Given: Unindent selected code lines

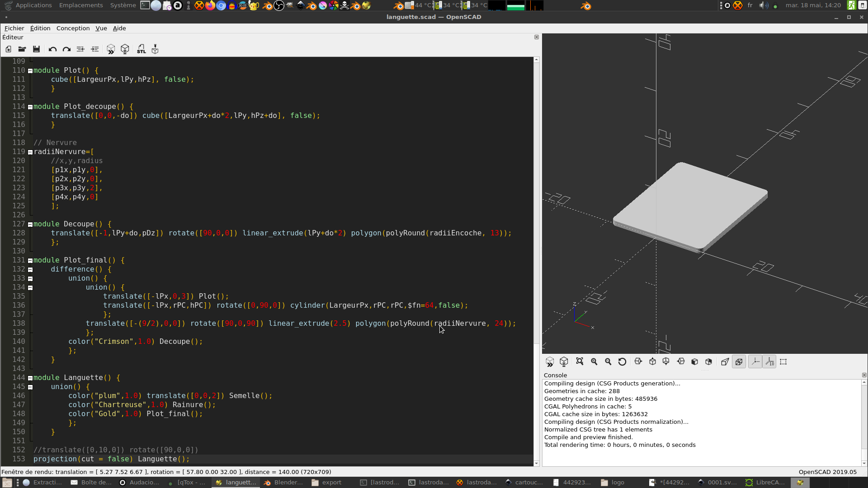Looking at the screenshot, I should [x=80, y=49].
